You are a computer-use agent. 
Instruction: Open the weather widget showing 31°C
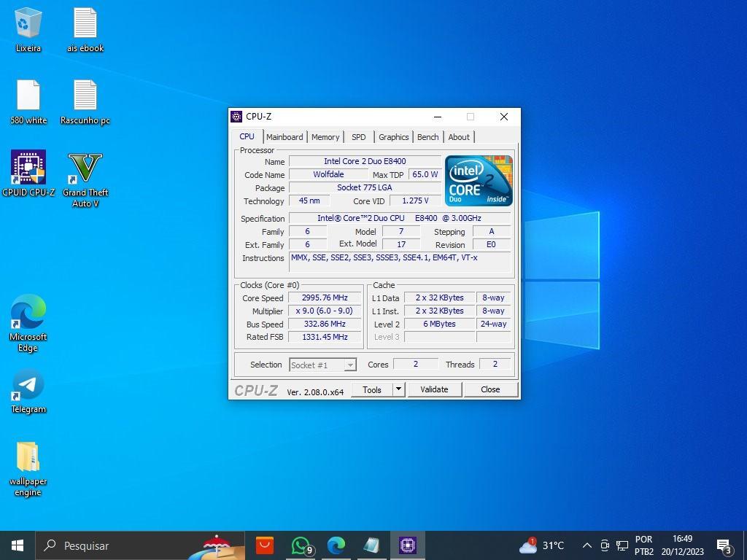542,545
